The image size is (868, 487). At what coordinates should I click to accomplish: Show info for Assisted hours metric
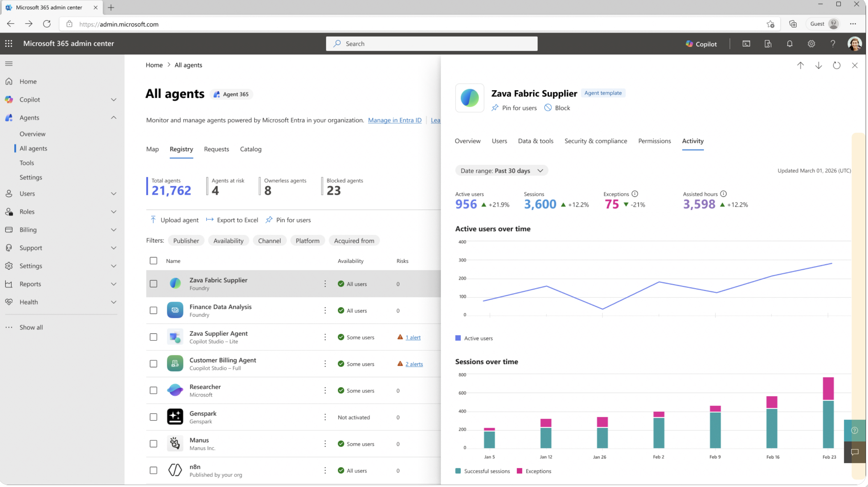coord(723,194)
